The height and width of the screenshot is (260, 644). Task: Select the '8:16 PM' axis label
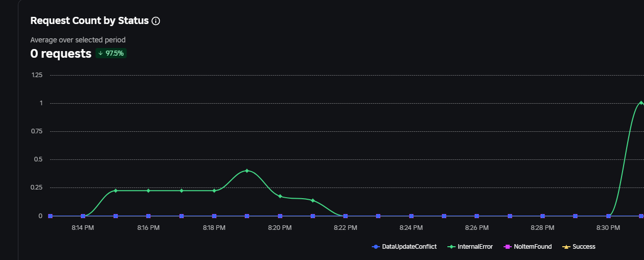[x=148, y=227]
